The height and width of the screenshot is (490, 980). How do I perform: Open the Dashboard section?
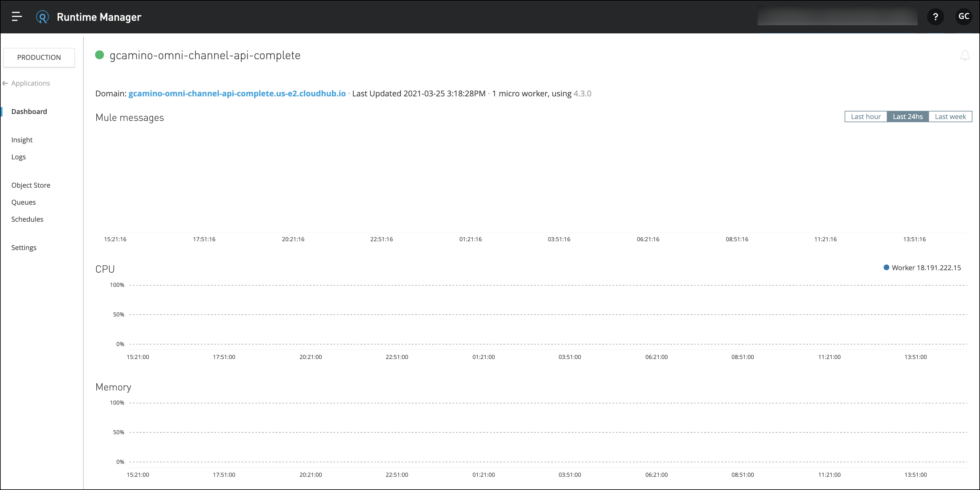[29, 111]
